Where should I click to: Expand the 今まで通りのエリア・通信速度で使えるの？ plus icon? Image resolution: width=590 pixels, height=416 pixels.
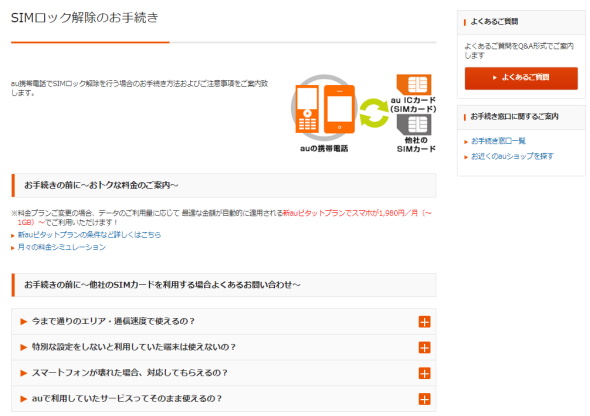(x=424, y=322)
